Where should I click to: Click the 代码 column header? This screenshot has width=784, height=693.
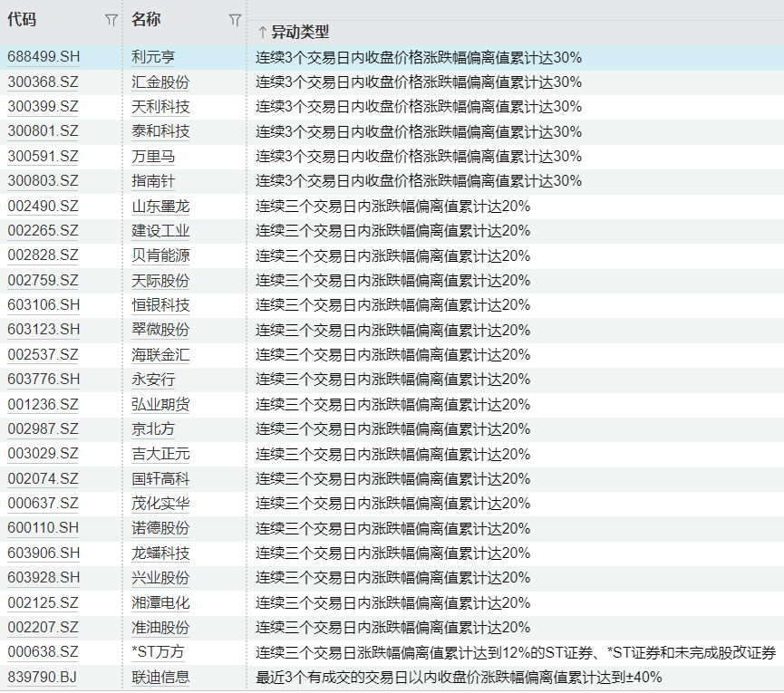[22, 20]
